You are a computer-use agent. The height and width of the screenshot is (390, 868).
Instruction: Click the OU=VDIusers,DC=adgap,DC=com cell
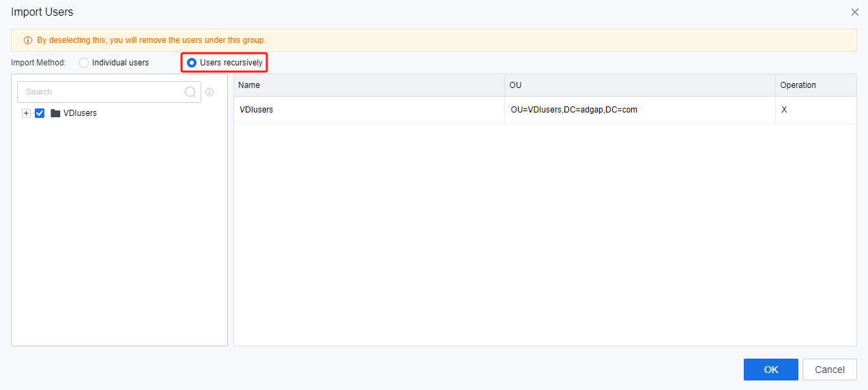click(x=573, y=110)
